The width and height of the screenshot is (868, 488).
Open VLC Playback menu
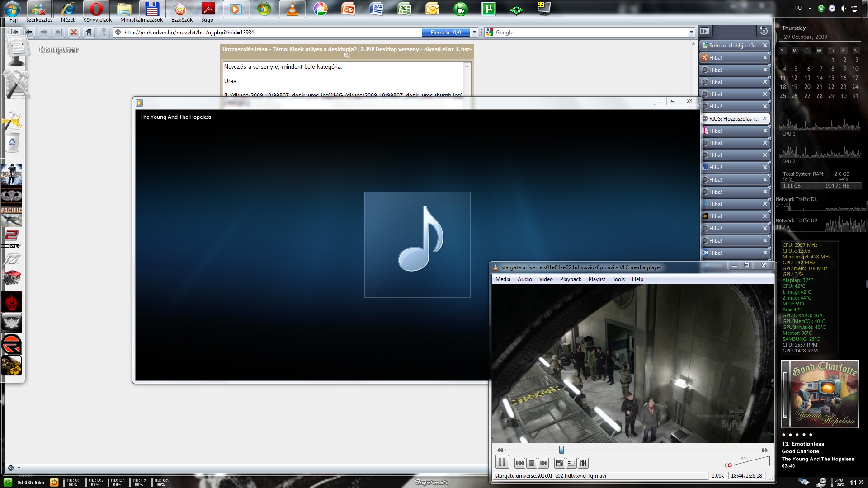point(571,279)
